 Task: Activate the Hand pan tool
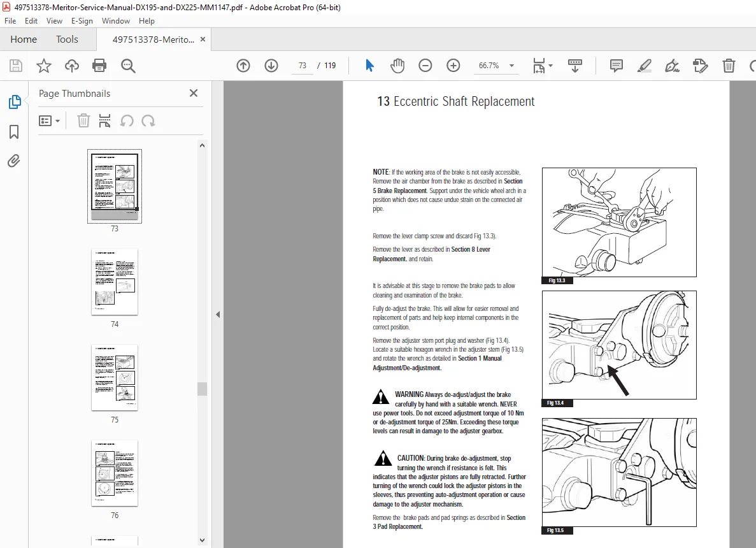tap(397, 66)
